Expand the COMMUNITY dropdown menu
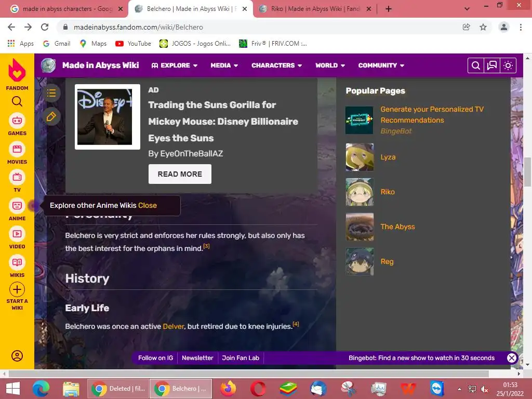The image size is (532, 399). [x=381, y=65]
